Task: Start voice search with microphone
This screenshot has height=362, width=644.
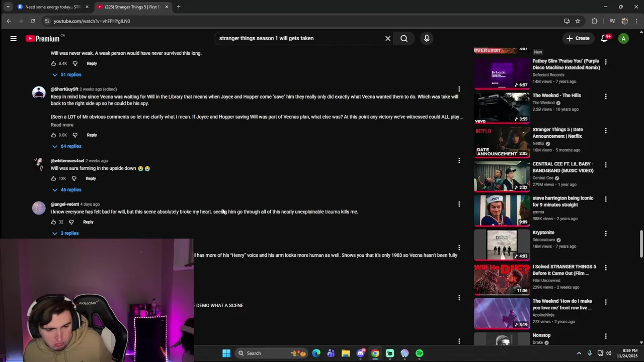Action: tap(427, 38)
